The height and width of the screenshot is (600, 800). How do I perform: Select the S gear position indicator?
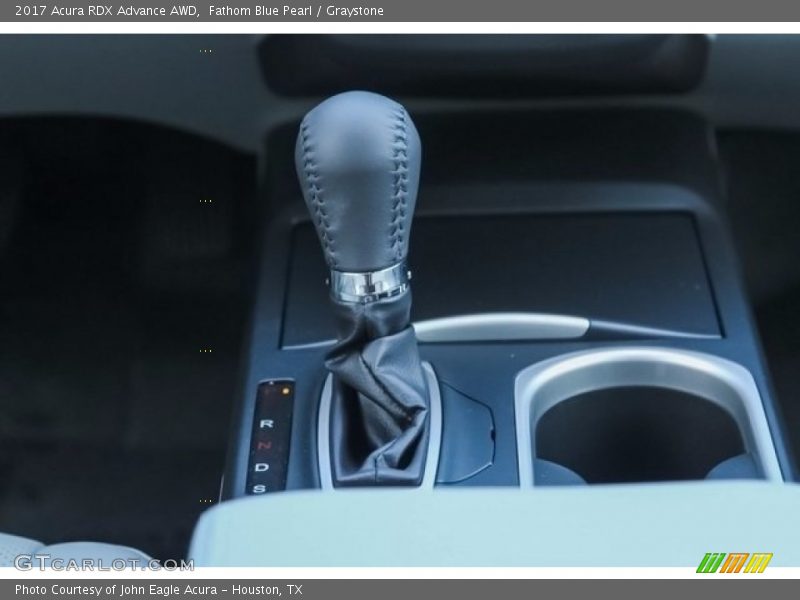click(x=259, y=488)
